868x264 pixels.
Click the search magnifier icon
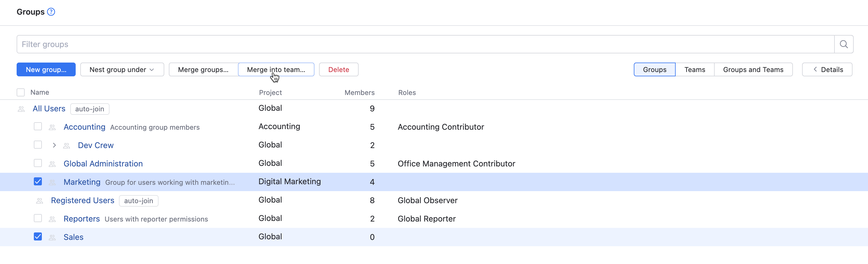pyautogui.click(x=843, y=44)
